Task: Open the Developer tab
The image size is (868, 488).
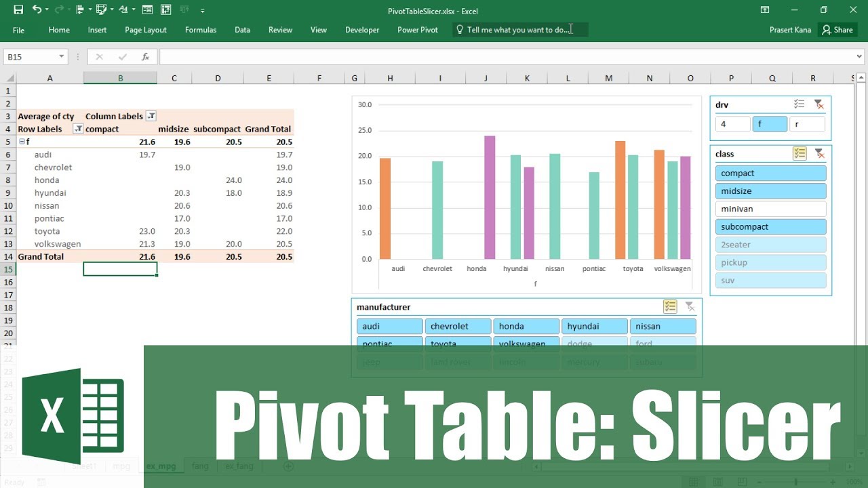Action: [362, 30]
